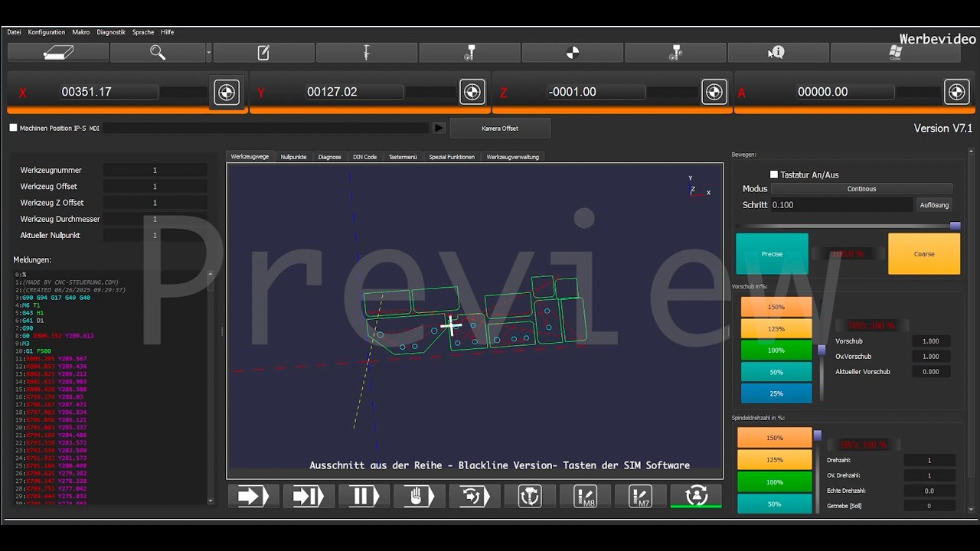Pause the program with the pause button

pyautogui.click(x=364, y=496)
